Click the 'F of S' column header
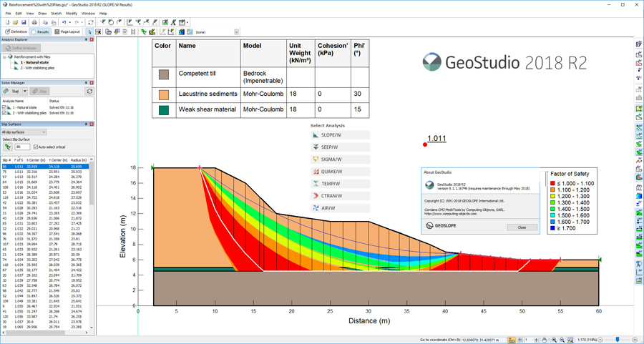The height and width of the screenshot is (344, 644). pyautogui.click(x=19, y=159)
